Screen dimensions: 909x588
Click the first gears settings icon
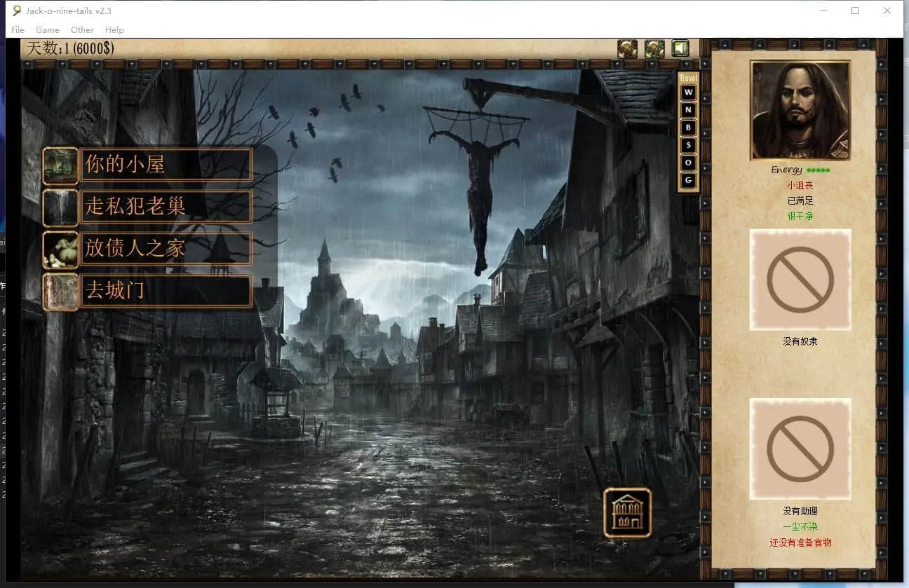point(627,48)
